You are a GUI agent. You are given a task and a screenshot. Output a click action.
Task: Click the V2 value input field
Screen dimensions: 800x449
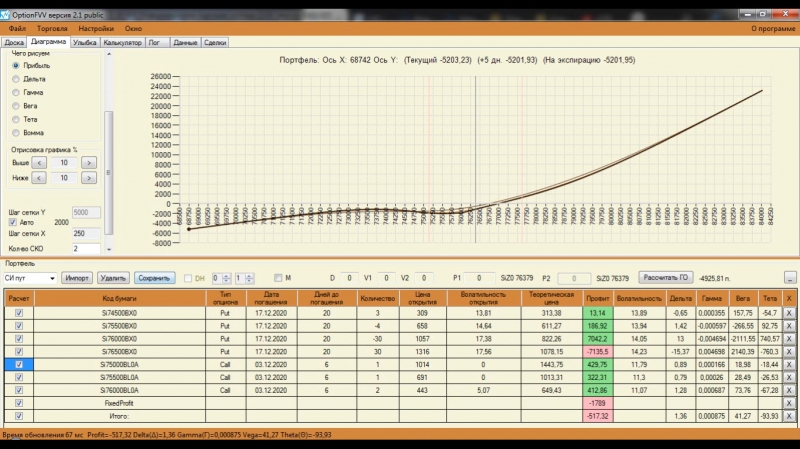423,278
